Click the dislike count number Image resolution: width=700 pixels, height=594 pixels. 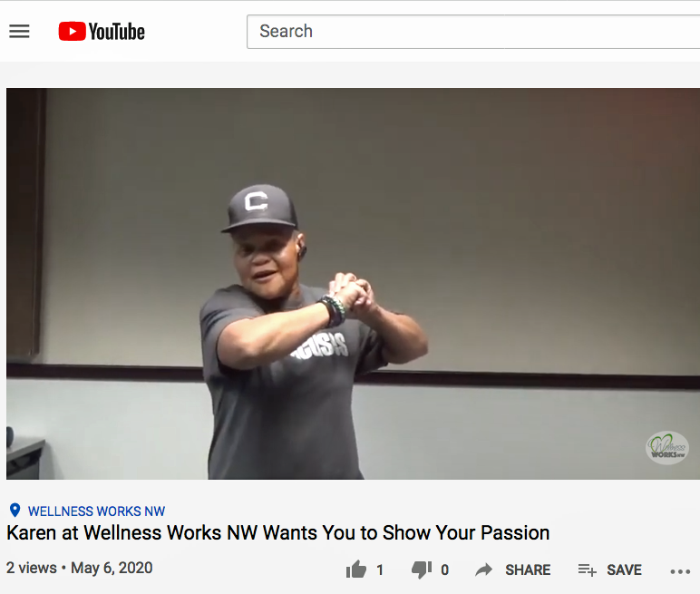tap(444, 570)
